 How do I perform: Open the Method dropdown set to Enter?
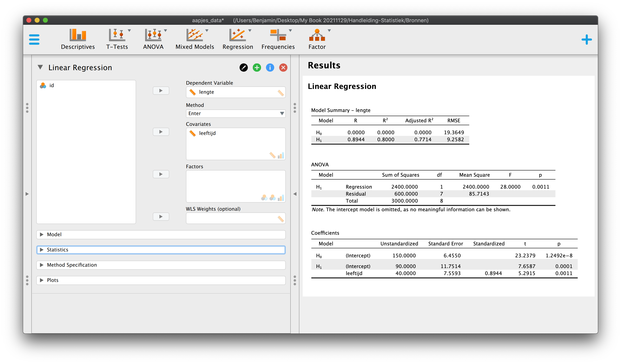coord(236,113)
